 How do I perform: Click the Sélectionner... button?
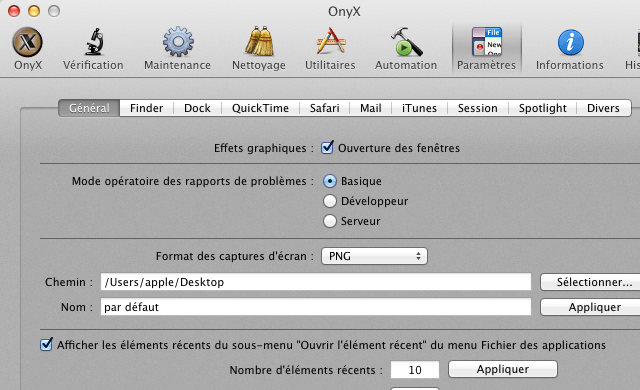[x=591, y=282]
